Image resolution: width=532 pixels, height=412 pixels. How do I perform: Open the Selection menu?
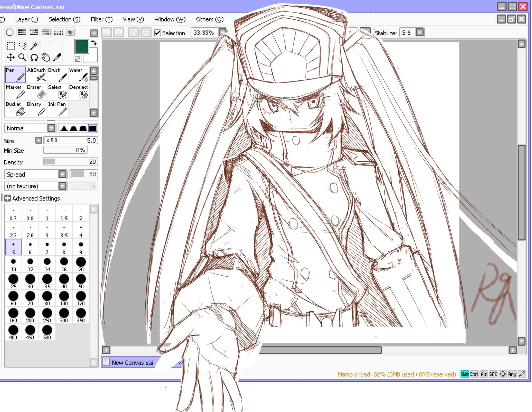[x=65, y=19]
